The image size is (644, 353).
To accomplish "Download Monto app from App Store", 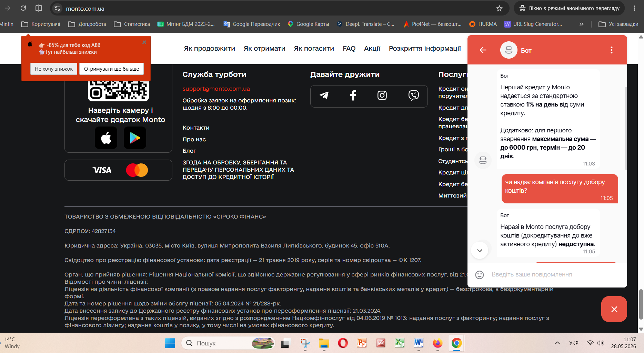I will tap(106, 138).
